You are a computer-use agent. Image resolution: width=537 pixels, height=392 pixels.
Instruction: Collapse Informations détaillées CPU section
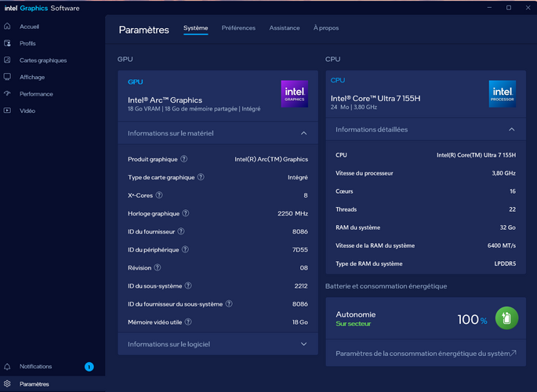click(512, 129)
